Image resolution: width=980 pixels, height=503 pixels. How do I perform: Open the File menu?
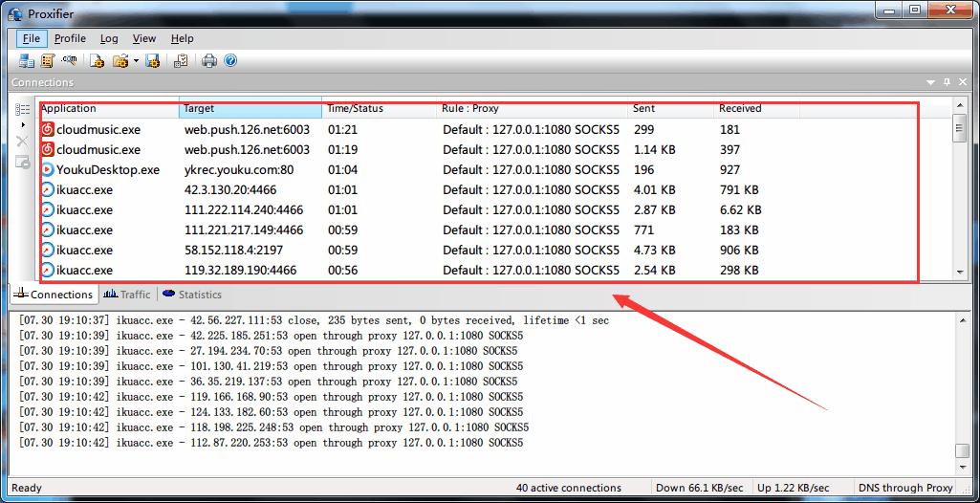click(x=32, y=38)
